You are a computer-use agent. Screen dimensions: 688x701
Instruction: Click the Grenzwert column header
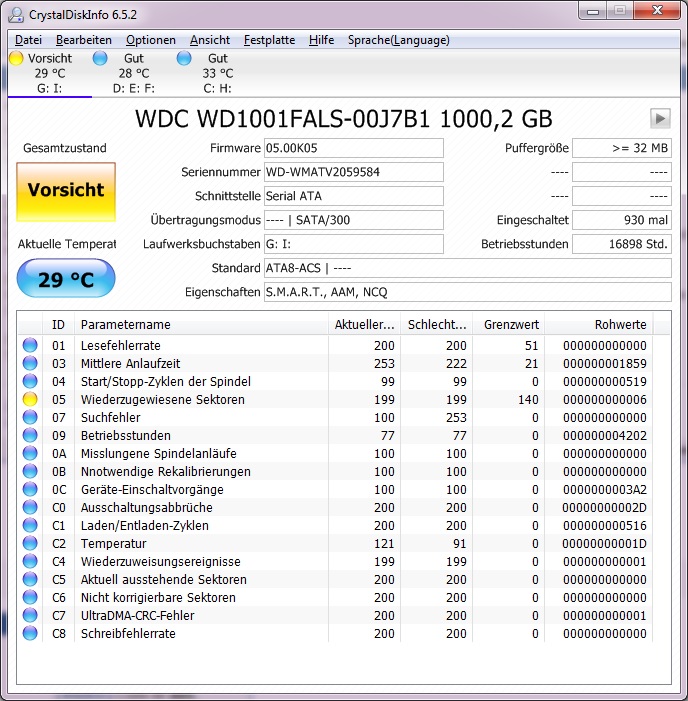point(509,325)
